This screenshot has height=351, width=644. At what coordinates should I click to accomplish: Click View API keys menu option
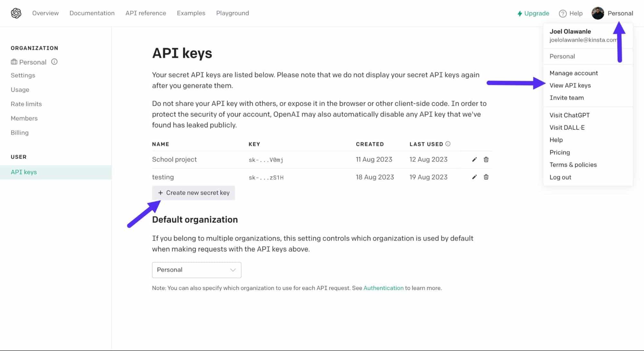570,85
